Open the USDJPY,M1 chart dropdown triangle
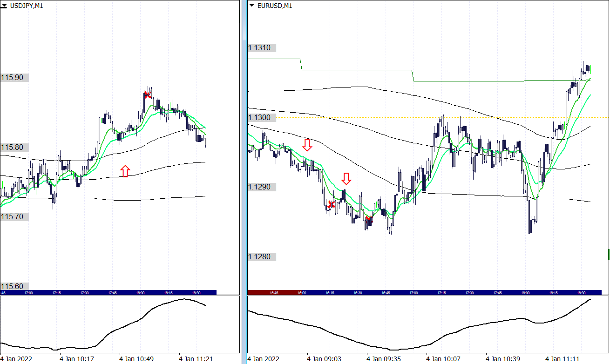The image size is (610, 364). (4, 6)
